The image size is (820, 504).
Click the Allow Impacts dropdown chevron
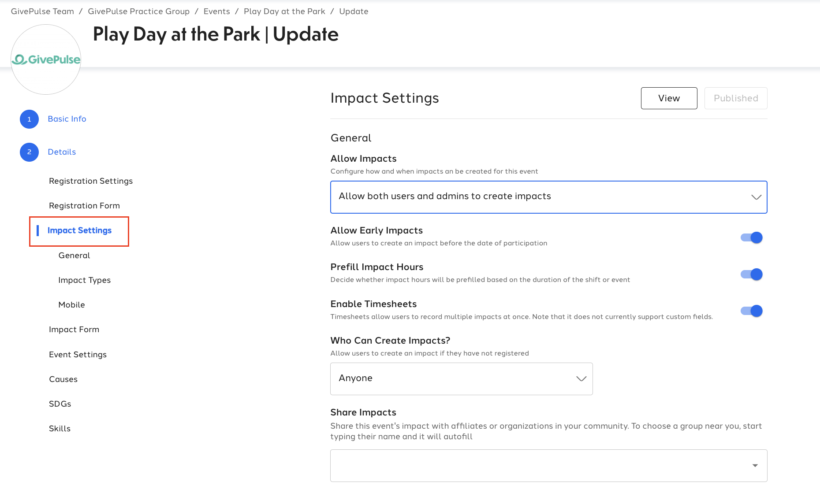(x=756, y=197)
